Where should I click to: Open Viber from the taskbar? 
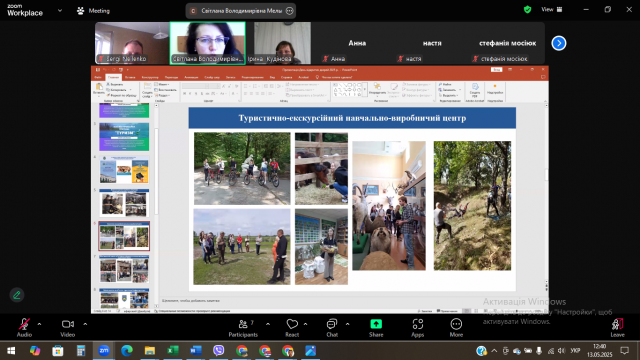click(x=219, y=351)
